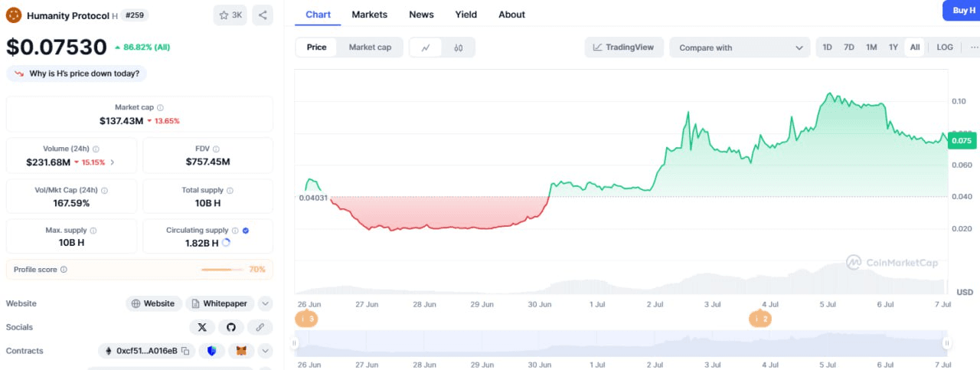Copy the contract address 0xcf51...A016eB
Screen dimensions: 980x370
coord(185,351)
